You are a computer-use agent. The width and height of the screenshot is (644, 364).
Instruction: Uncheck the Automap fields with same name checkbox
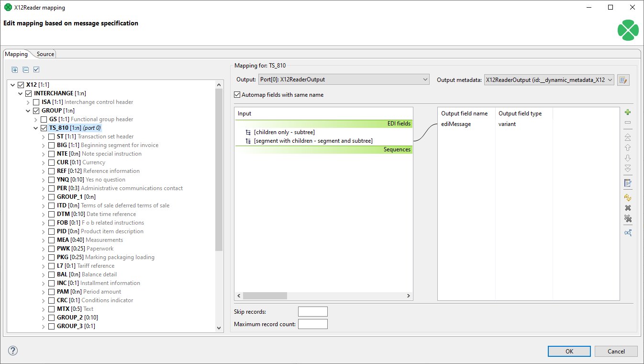point(237,94)
